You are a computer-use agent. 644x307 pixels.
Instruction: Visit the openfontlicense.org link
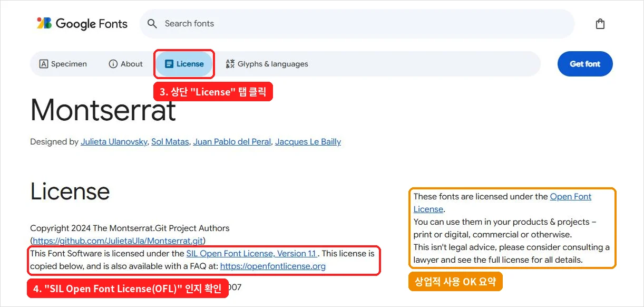(273, 266)
